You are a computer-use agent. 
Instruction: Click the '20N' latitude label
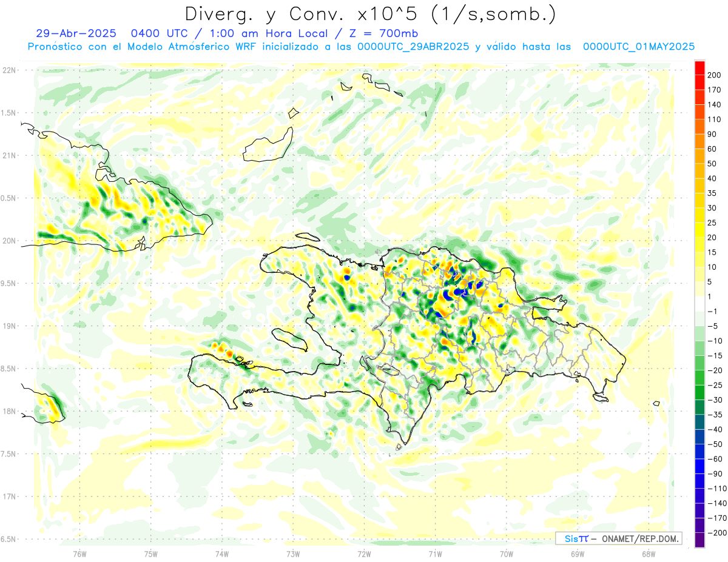(9, 241)
